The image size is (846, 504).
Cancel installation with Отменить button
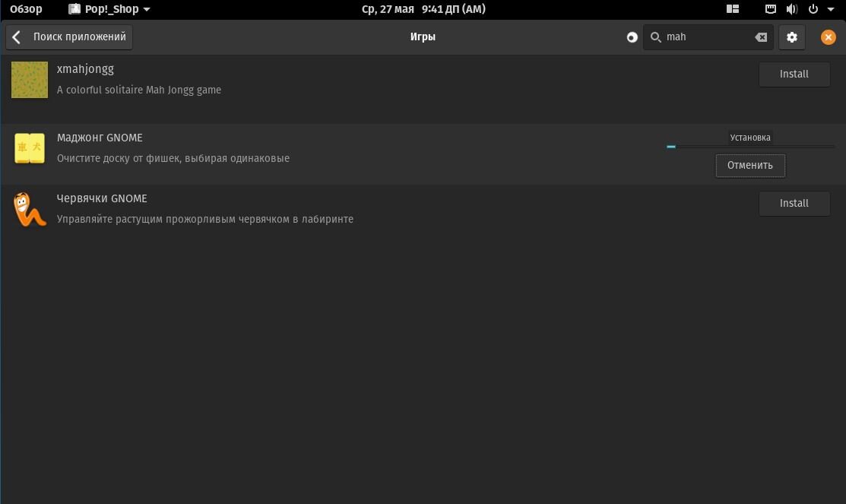tap(750, 166)
